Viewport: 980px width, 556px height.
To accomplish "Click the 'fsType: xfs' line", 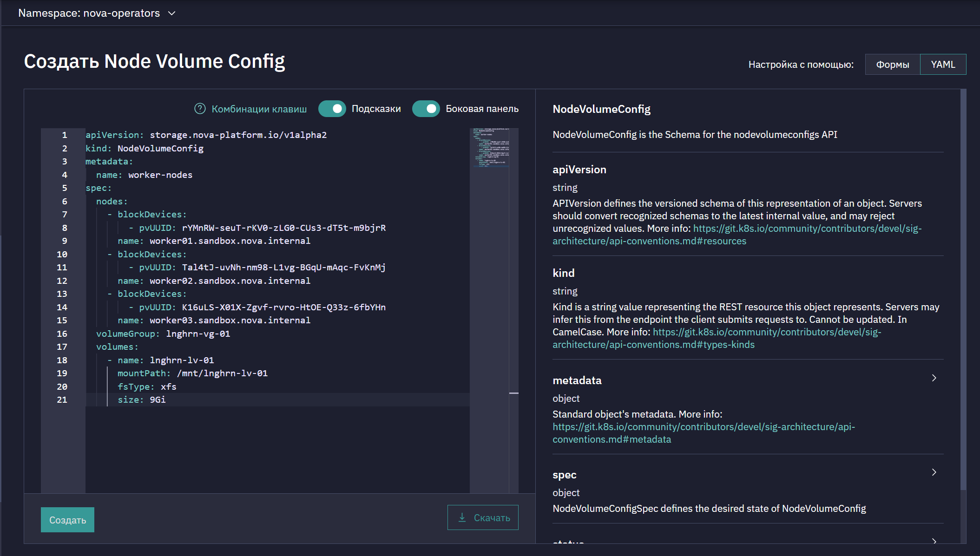I will [147, 386].
